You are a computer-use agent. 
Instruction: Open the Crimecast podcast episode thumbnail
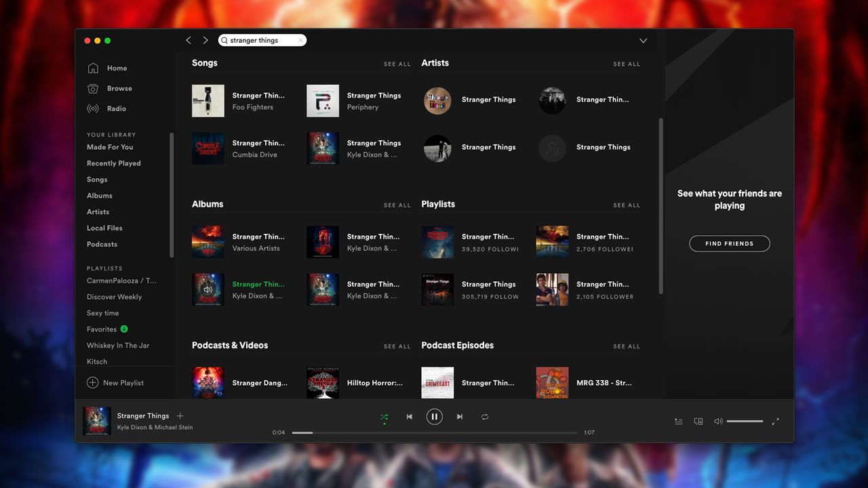click(437, 383)
